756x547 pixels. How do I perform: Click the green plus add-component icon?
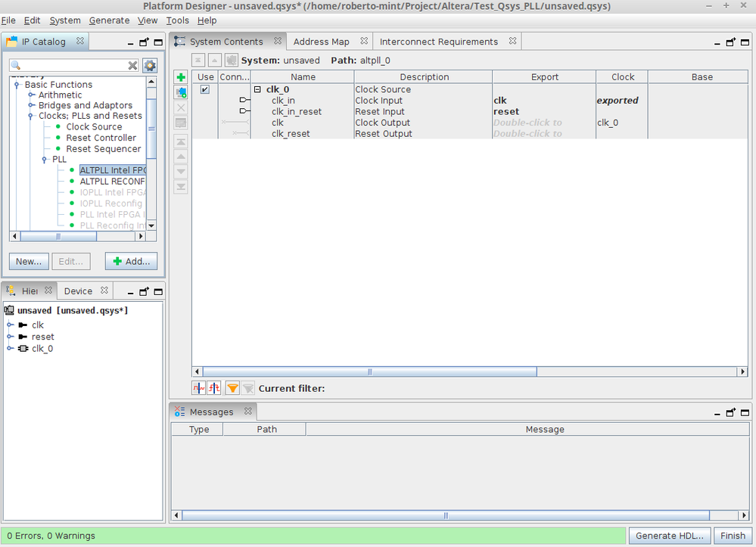pyautogui.click(x=181, y=77)
